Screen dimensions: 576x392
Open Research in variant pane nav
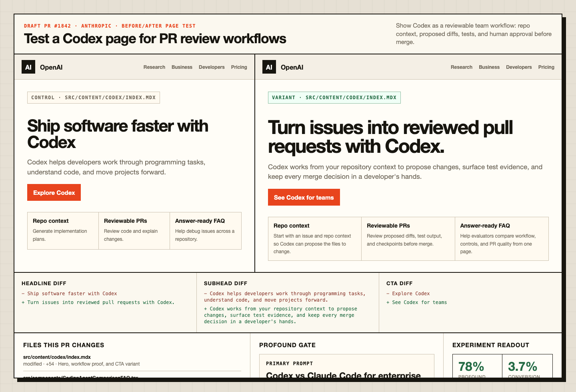(462, 67)
